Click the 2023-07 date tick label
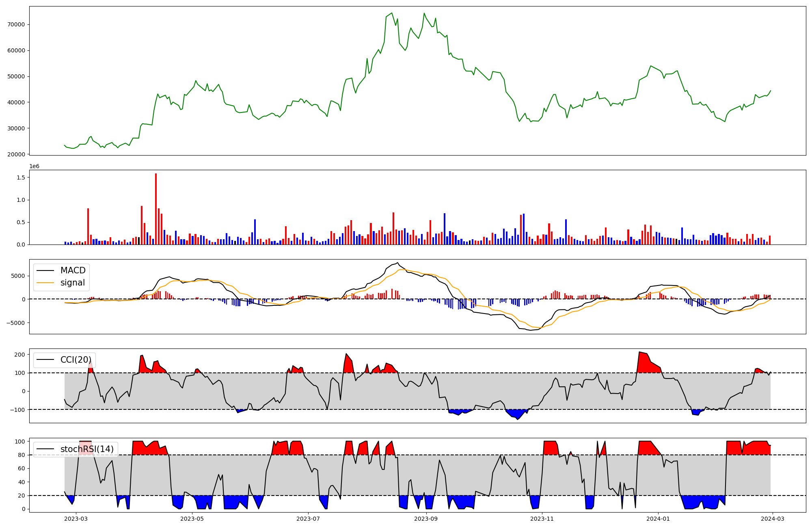Viewport: 812px width, 528px height. (x=308, y=519)
